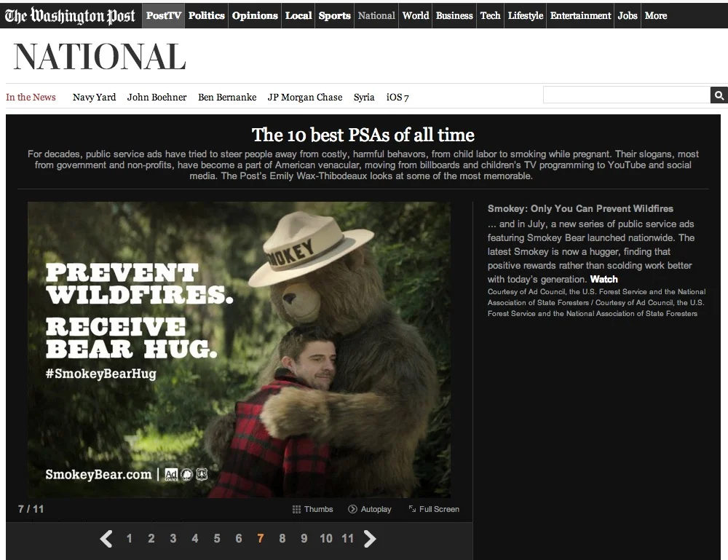
Task: Click the Watch link in caption
Action: [x=604, y=279]
